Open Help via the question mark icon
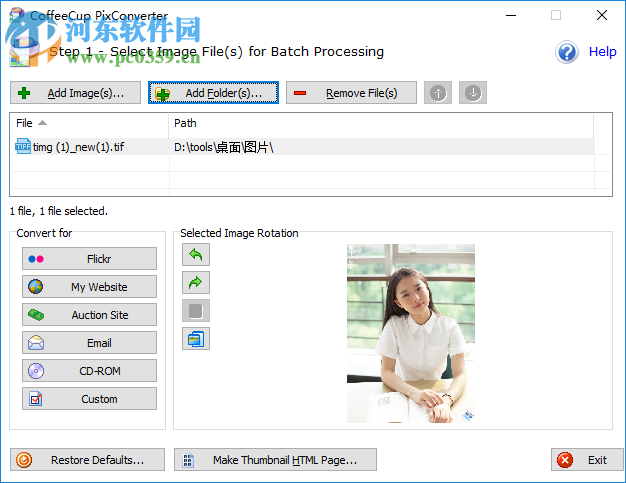Image resolution: width=626 pixels, height=483 pixels. [x=567, y=52]
